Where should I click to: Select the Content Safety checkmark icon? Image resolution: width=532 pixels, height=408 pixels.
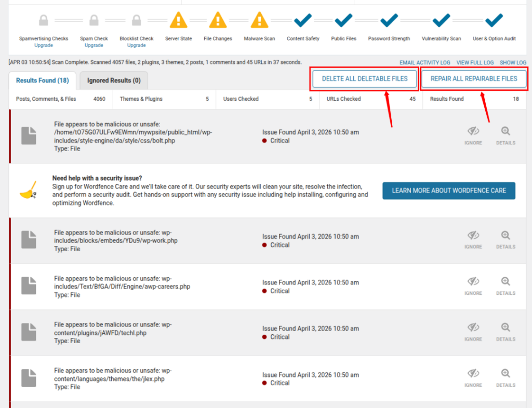click(x=302, y=20)
